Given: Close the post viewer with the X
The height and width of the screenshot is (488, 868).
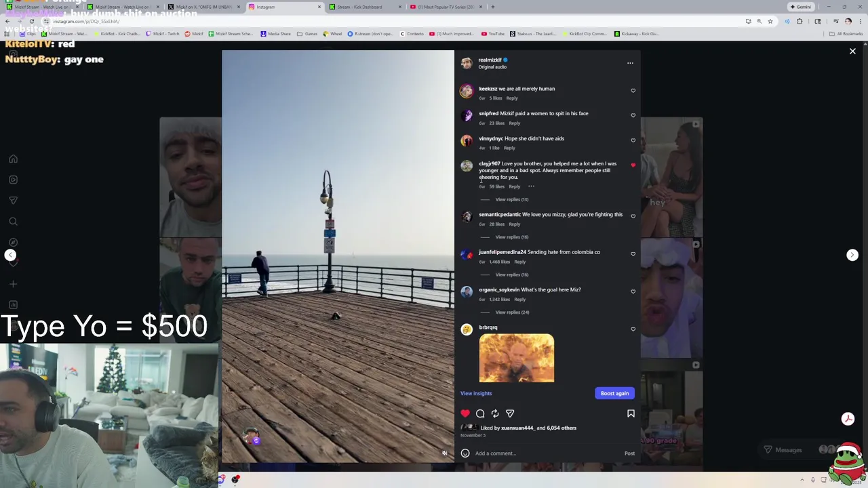Looking at the screenshot, I should pyautogui.click(x=852, y=51).
